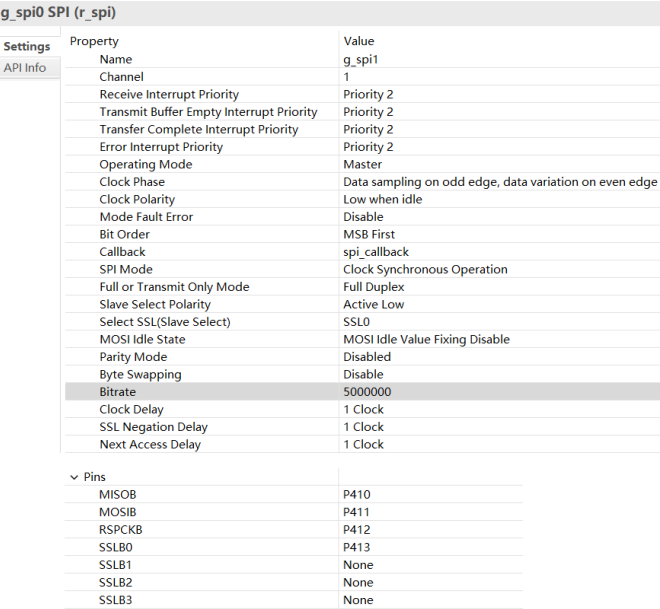Click Full or Transmit Only Mode label

174,287
